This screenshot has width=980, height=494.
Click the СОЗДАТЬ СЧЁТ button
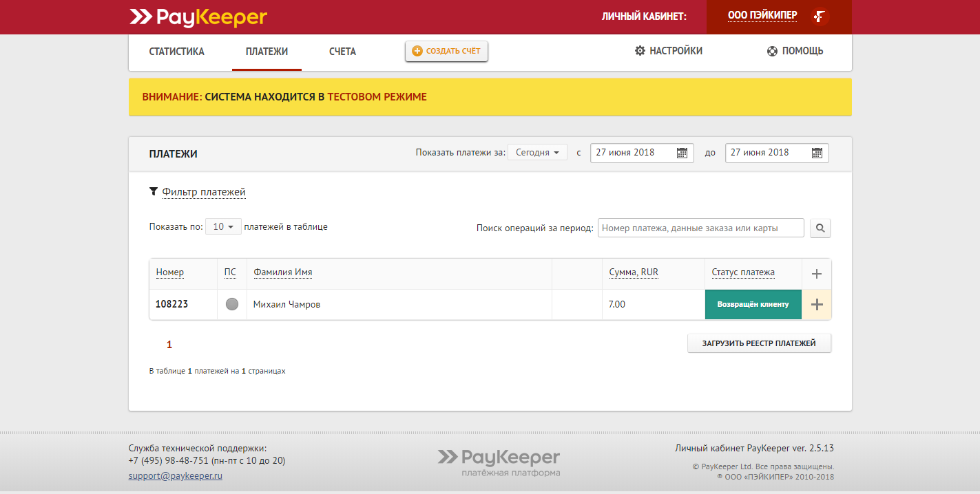446,50
